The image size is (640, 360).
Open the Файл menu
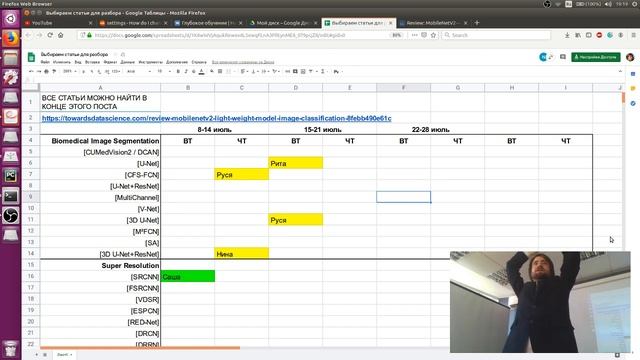coord(45,62)
